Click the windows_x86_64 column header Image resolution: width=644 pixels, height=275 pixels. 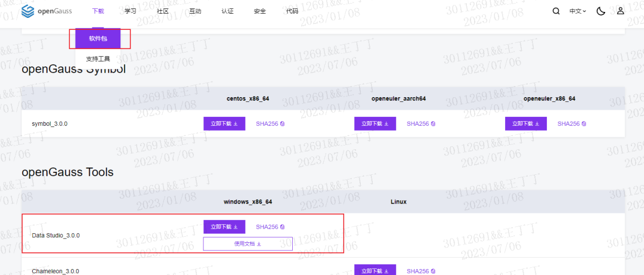247,202
